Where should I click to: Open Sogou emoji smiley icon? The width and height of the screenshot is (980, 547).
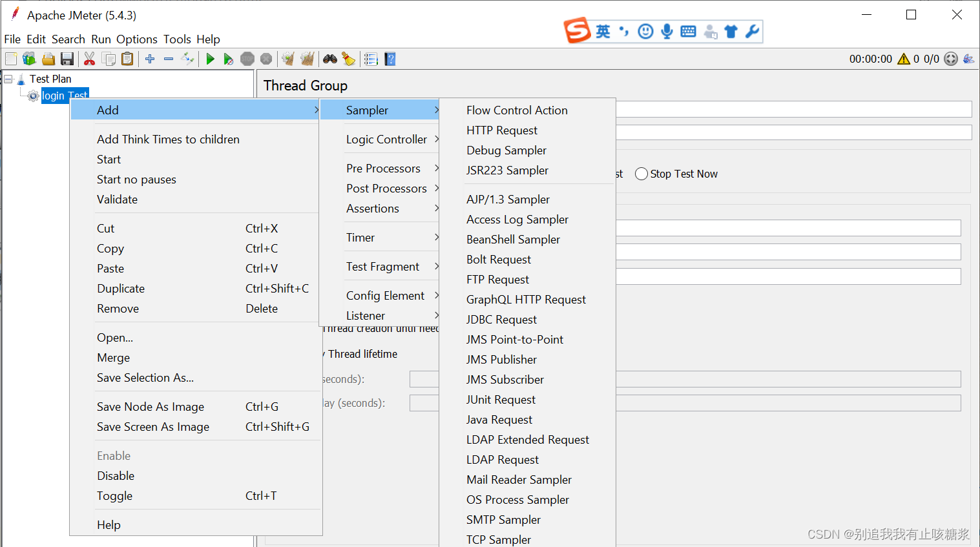click(x=645, y=31)
